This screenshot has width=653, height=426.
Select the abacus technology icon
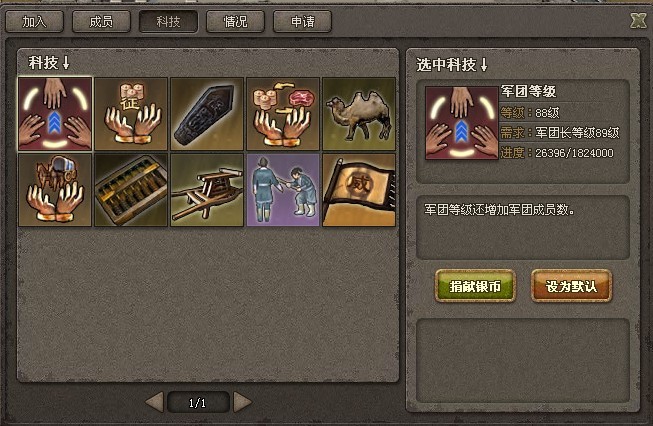pos(131,190)
